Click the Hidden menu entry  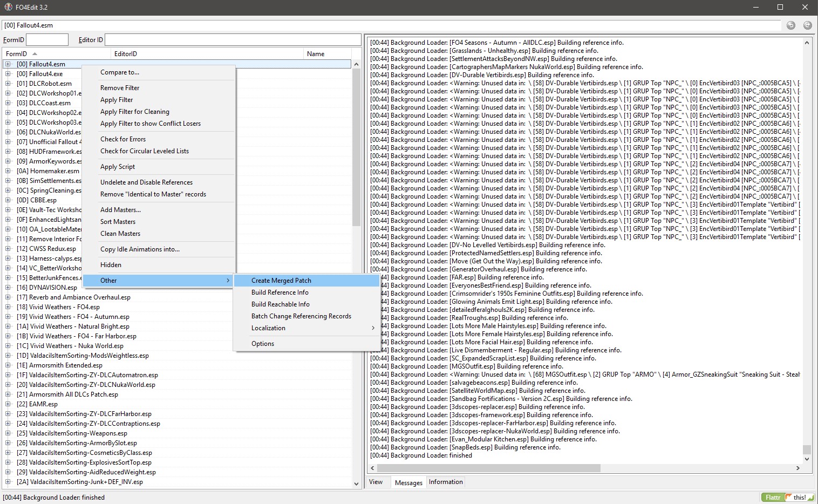159,265
